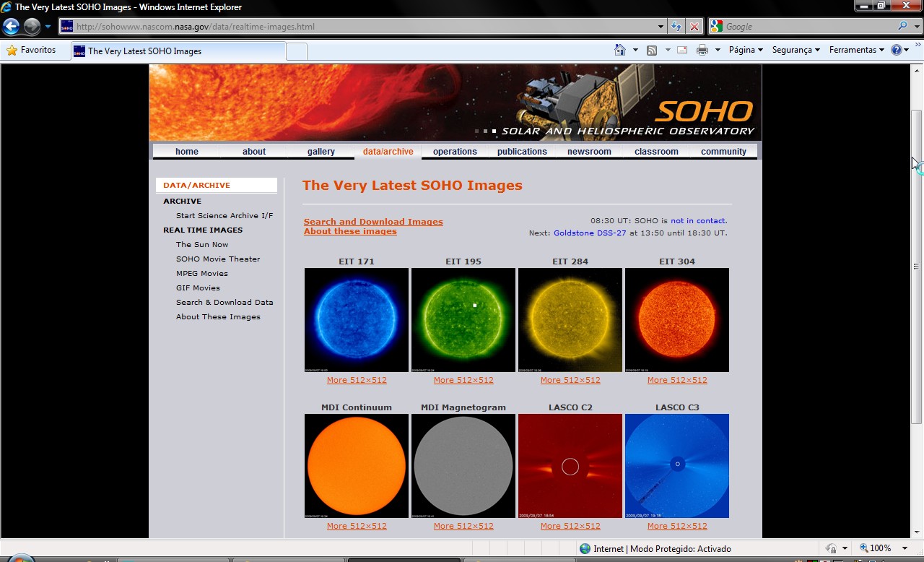
Task: Open the recent pages dropdown beside Forward button
Action: (x=48, y=27)
